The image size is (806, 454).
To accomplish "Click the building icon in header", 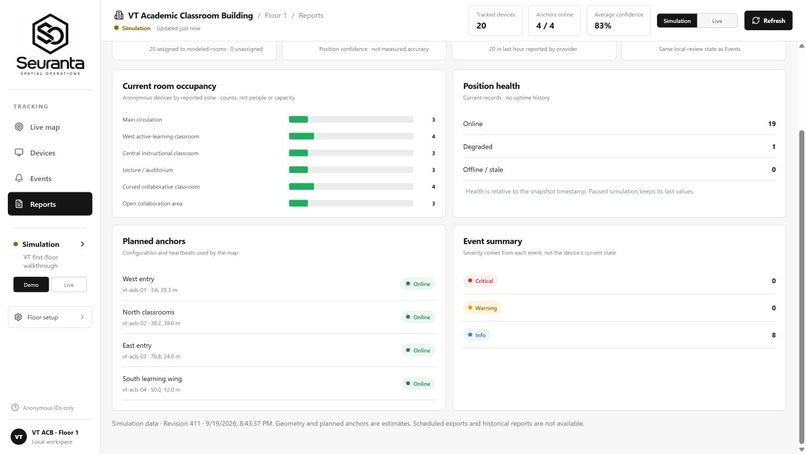I will (x=119, y=15).
